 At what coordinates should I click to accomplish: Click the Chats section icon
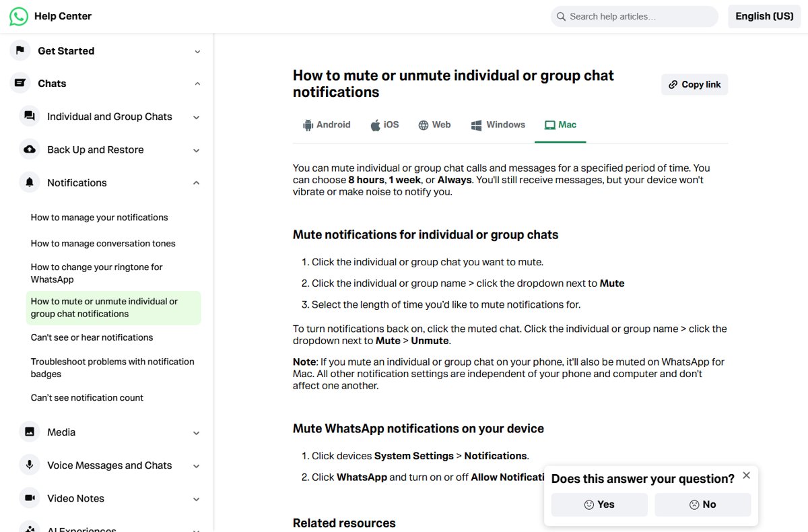click(x=20, y=83)
